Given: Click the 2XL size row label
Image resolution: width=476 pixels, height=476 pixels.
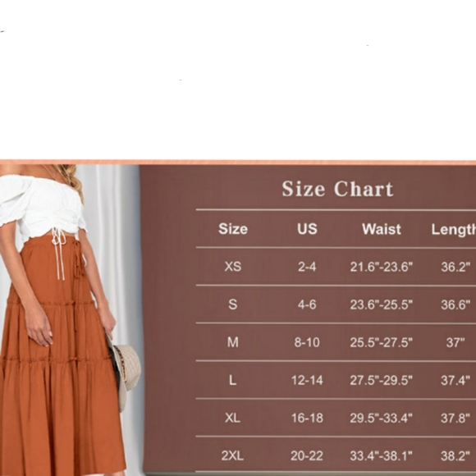Looking at the screenshot, I should click(232, 455).
